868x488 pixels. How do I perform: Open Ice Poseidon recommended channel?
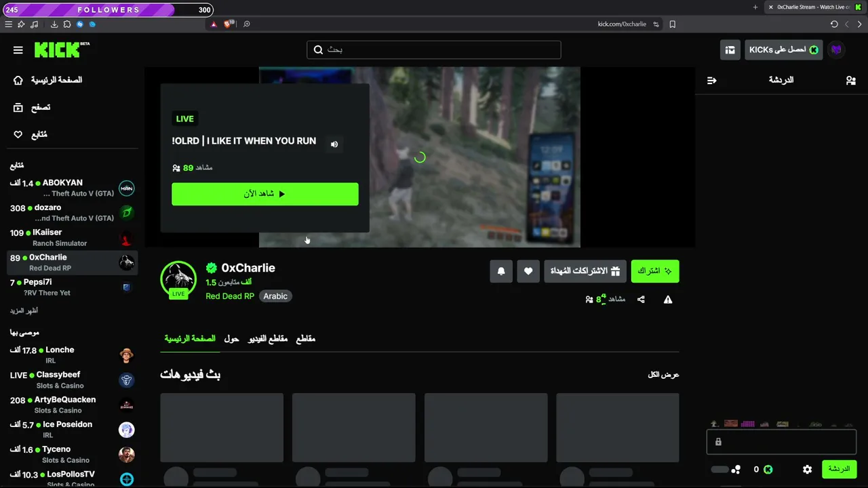pos(72,430)
